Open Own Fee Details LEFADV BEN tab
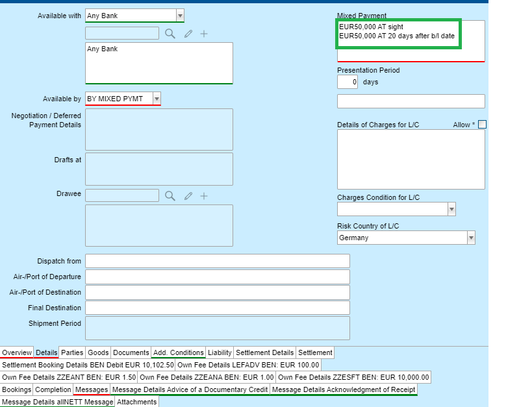The width and height of the screenshot is (532, 407). [248, 365]
